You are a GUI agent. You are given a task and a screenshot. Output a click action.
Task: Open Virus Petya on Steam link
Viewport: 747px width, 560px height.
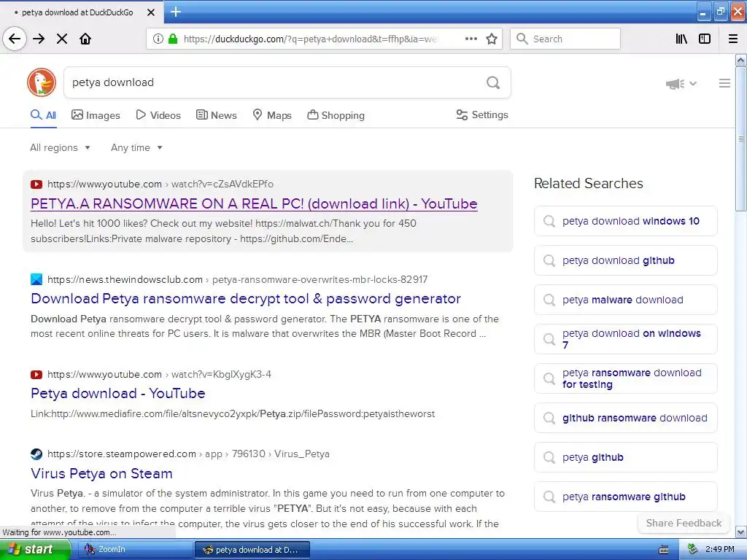tap(101, 473)
